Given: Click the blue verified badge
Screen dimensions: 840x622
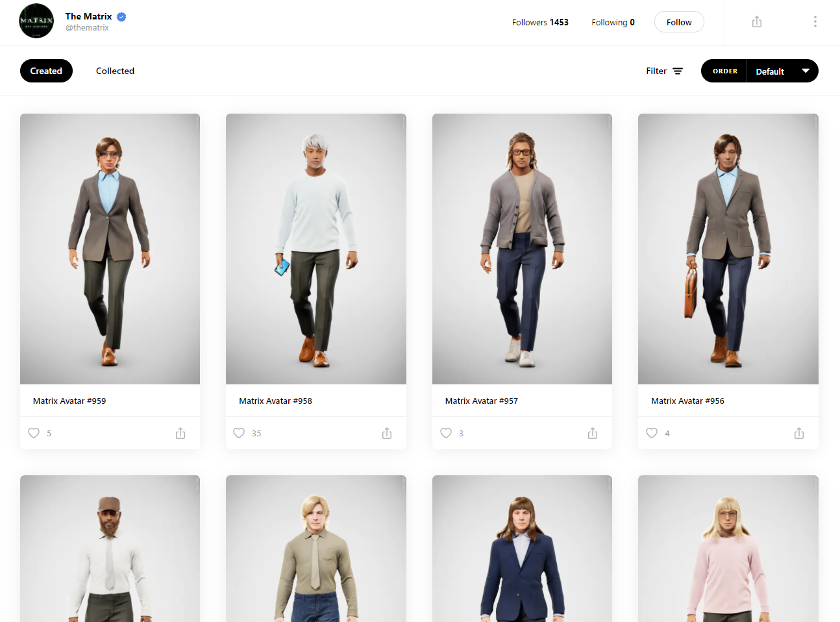Looking at the screenshot, I should pos(121,17).
